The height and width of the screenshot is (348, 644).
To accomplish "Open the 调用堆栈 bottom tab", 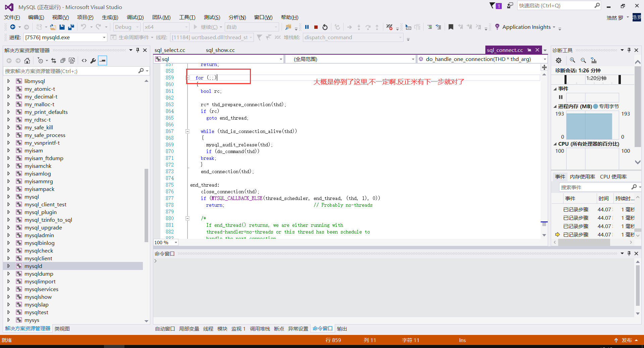I will (x=260, y=329).
